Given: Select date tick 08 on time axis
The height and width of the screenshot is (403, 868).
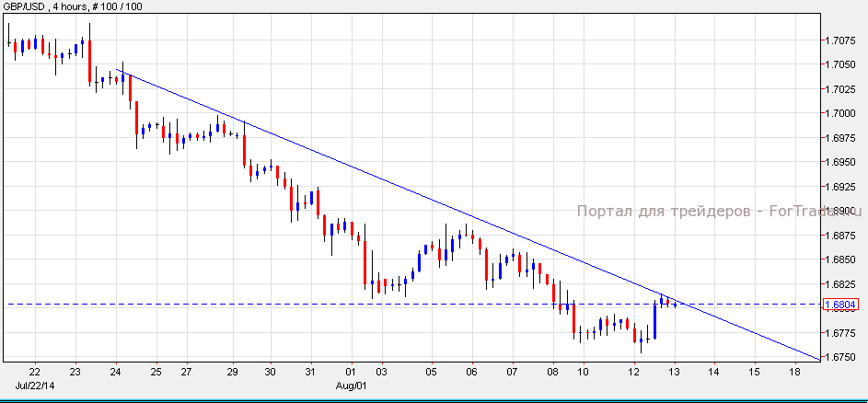Looking at the screenshot, I should 553,372.
